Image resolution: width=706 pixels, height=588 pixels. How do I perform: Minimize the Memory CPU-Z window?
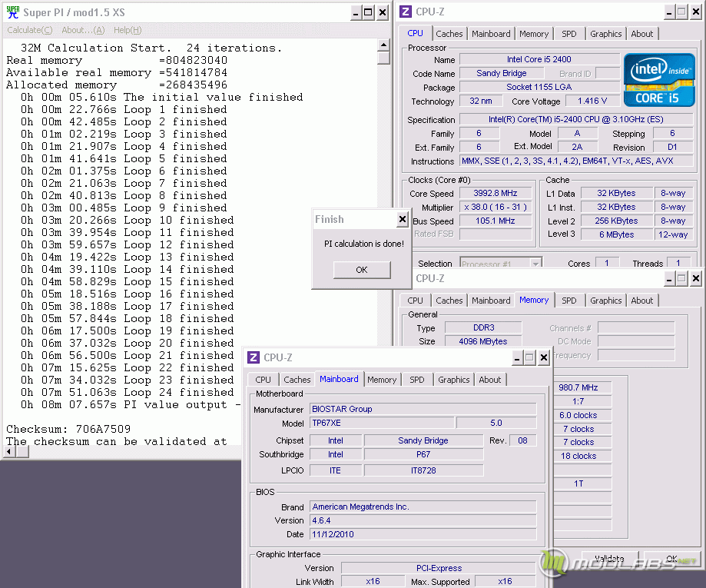pos(669,279)
